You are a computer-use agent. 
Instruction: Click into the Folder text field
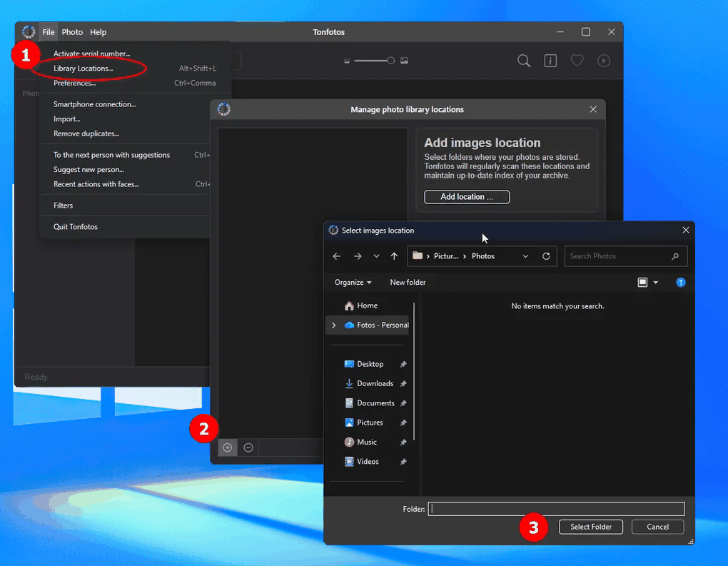556,509
